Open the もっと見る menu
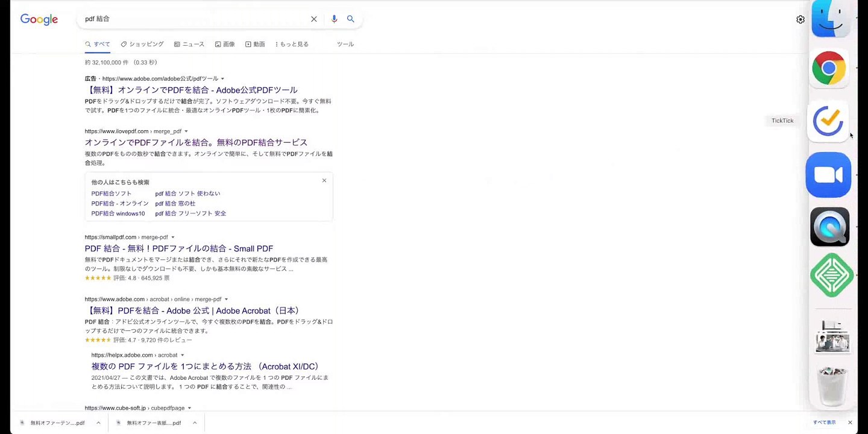 (292, 44)
